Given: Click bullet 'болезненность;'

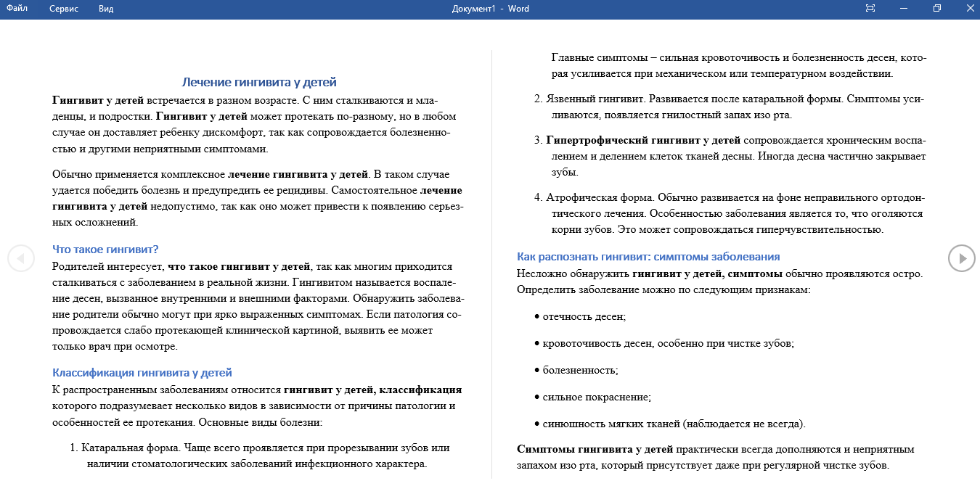Looking at the screenshot, I should click(x=580, y=370).
